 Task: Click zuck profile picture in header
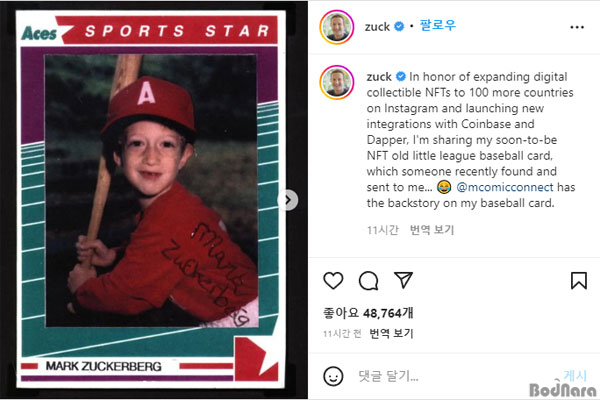pyautogui.click(x=337, y=27)
